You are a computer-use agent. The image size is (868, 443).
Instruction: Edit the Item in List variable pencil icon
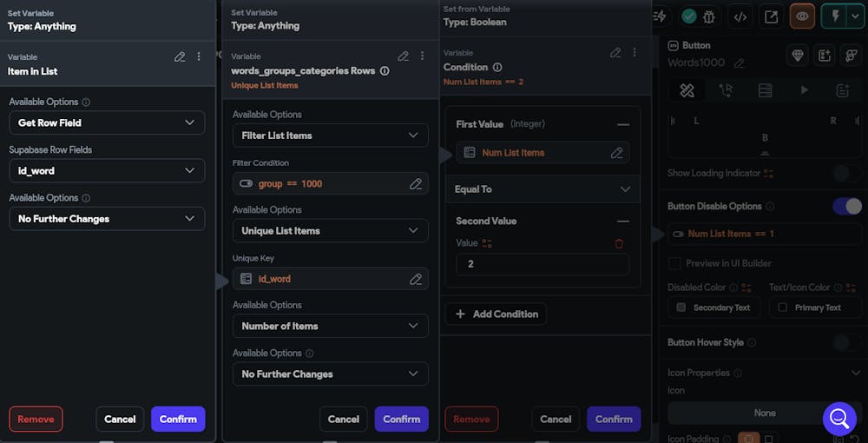click(180, 56)
